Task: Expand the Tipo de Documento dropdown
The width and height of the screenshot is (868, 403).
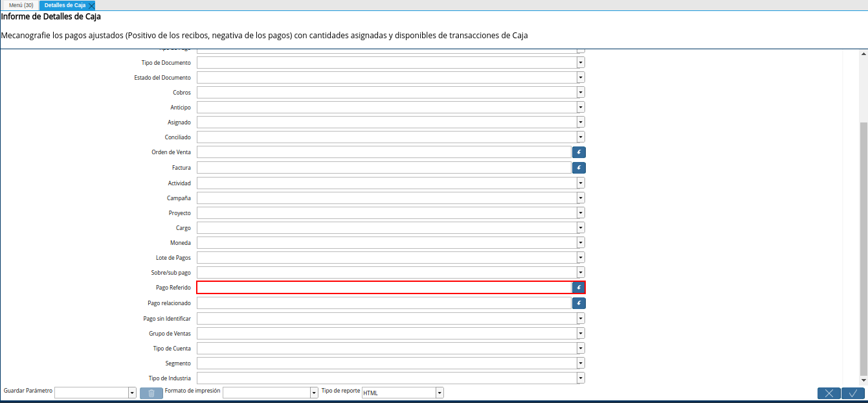Action: (x=581, y=63)
